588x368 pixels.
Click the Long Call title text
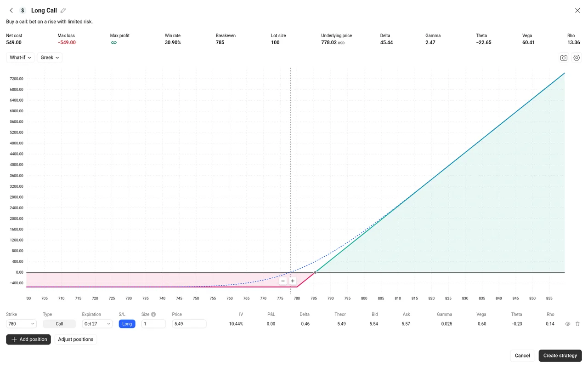(44, 11)
